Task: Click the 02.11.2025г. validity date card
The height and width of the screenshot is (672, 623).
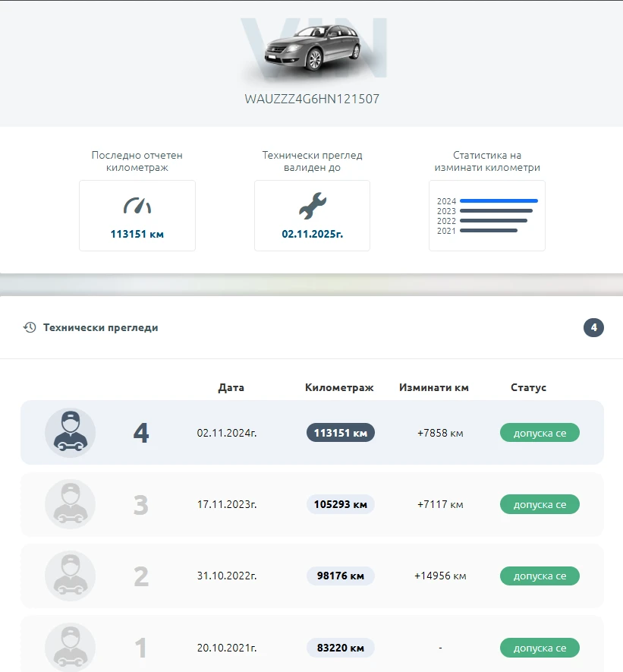Action: 312,216
